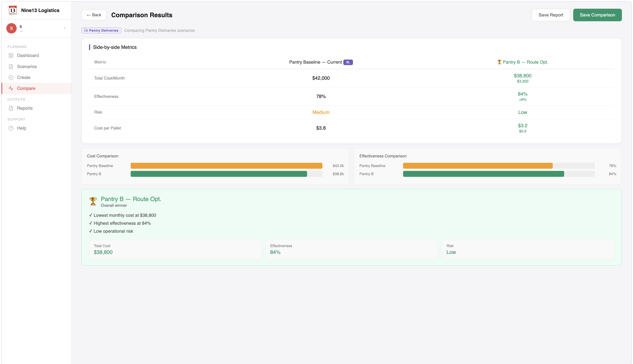633x364 pixels.
Task: Click the $3.2 cost per pallet value
Action: tap(523, 126)
